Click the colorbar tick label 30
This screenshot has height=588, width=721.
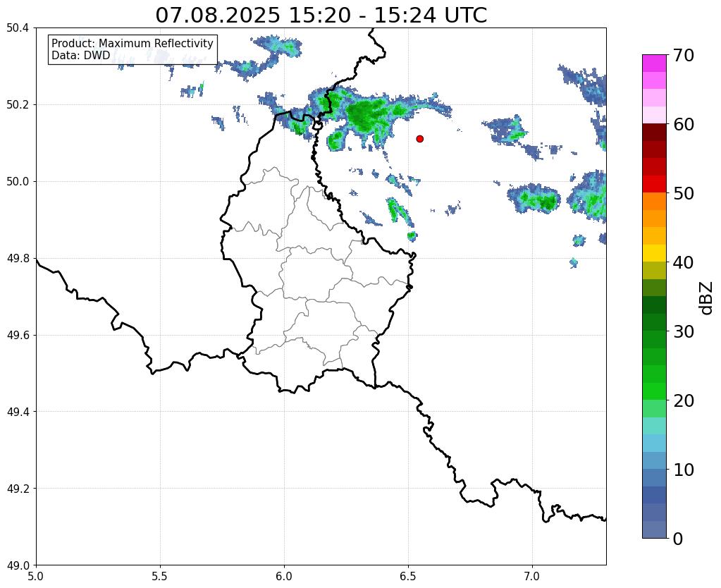click(x=684, y=331)
